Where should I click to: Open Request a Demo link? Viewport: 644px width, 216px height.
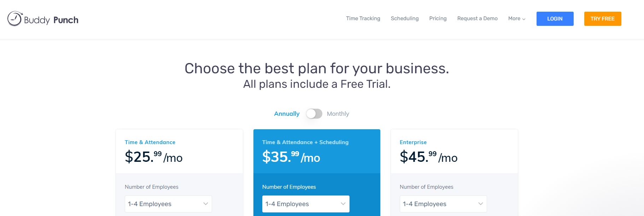pyautogui.click(x=477, y=18)
